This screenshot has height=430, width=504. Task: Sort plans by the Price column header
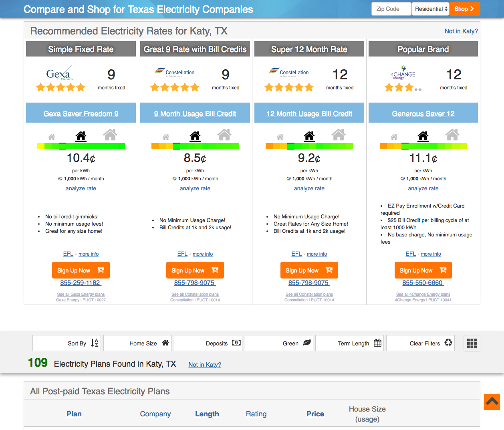click(x=315, y=414)
